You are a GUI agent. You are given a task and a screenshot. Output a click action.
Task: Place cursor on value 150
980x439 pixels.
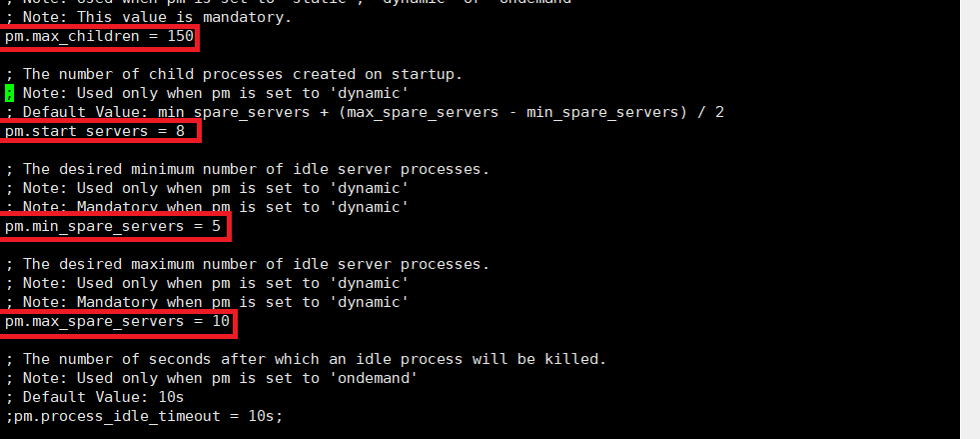click(x=181, y=36)
